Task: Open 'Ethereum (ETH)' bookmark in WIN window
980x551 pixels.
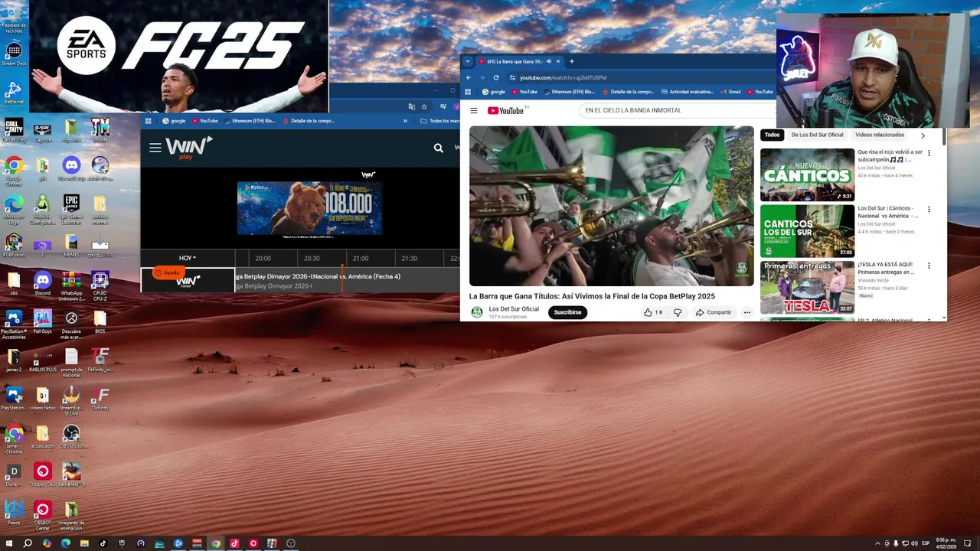Action: pyautogui.click(x=249, y=121)
